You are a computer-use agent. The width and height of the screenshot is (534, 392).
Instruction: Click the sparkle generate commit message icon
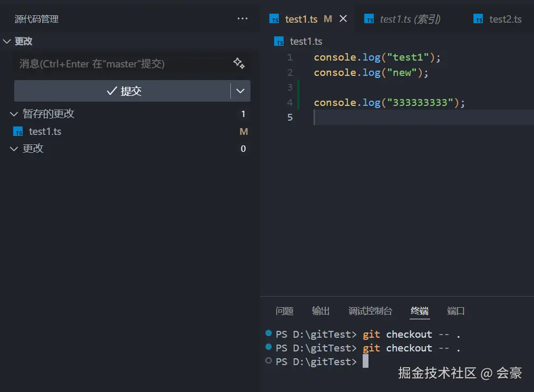tap(239, 63)
